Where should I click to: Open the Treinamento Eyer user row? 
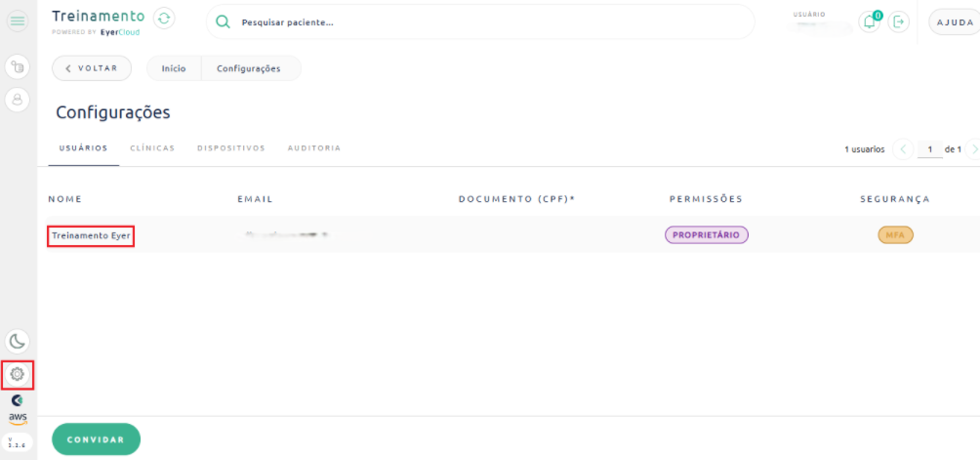91,235
